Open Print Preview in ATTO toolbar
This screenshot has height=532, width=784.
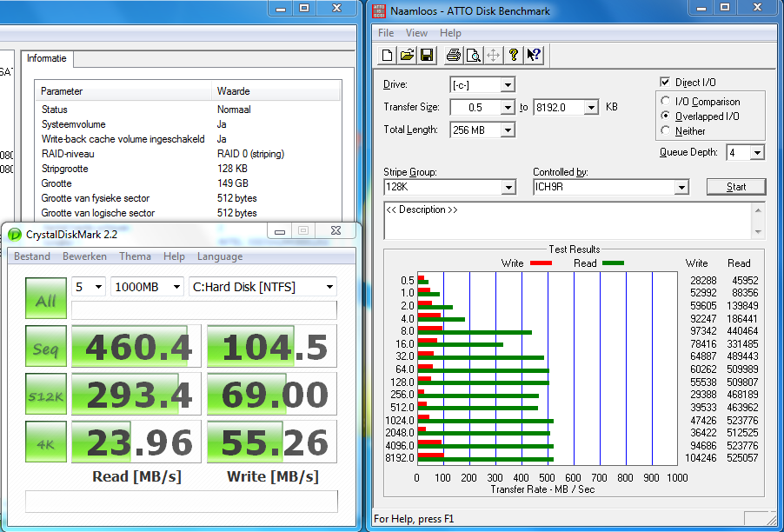tap(473, 55)
